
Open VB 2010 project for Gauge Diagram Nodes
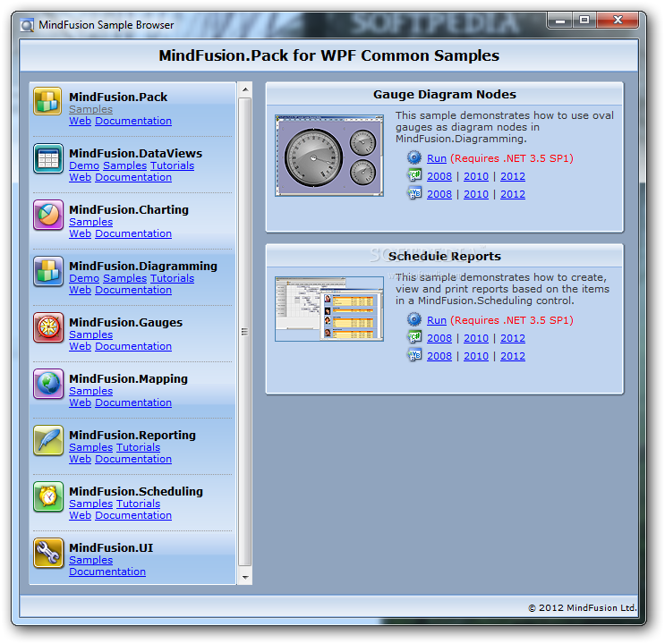pos(476,194)
